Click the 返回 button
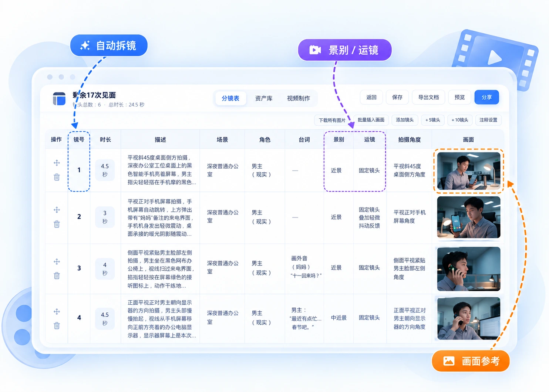 click(371, 97)
